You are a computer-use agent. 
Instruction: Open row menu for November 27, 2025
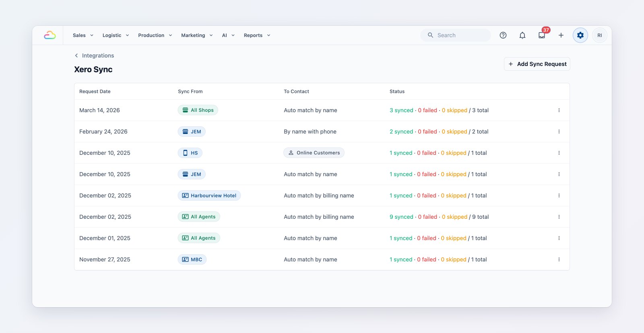click(559, 259)
